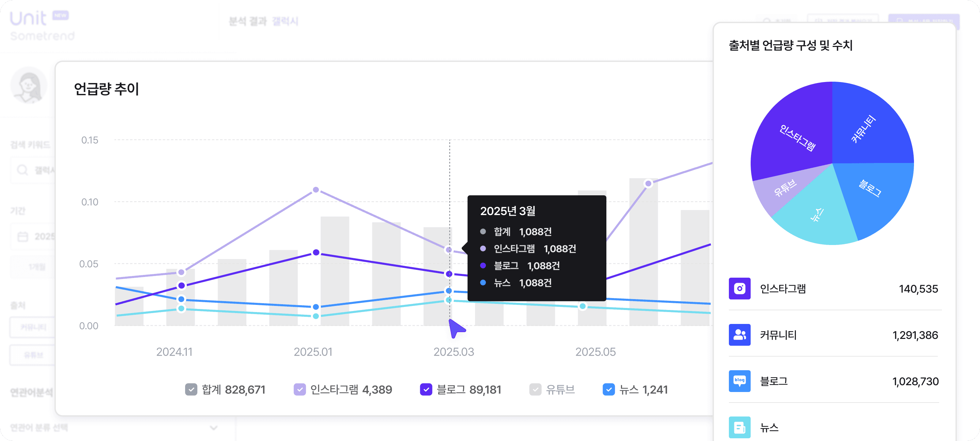Image resolution: width=980 pixels, height=441 pixels.
Task: Click the 언급량 추이 chart title
Action: [106, 89]
